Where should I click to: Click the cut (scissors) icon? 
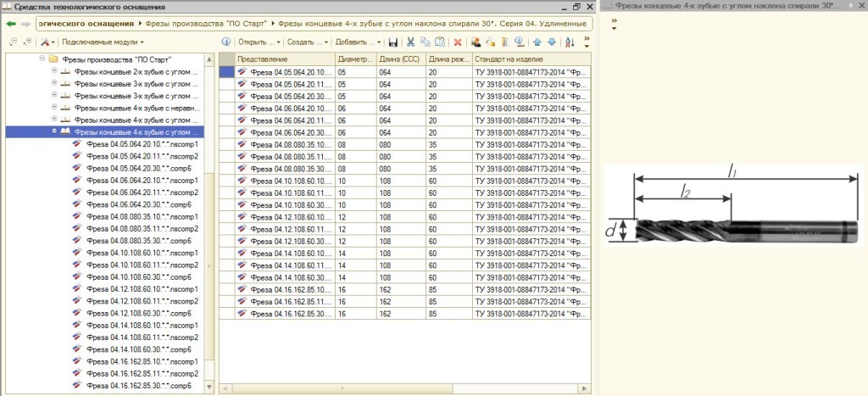[410, 42]
